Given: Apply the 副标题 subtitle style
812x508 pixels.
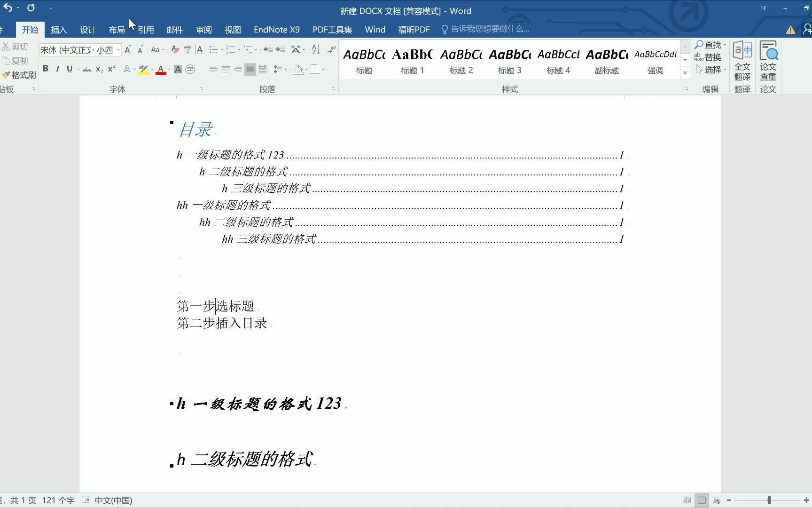Looking at the screenshot, I should pyautogui.click(x=607, y=60).
